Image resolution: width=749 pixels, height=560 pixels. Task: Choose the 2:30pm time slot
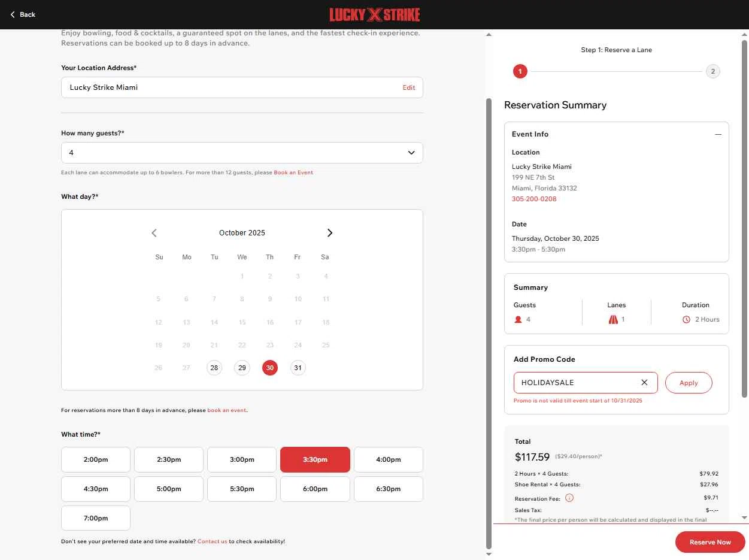[x=169, y=459]
